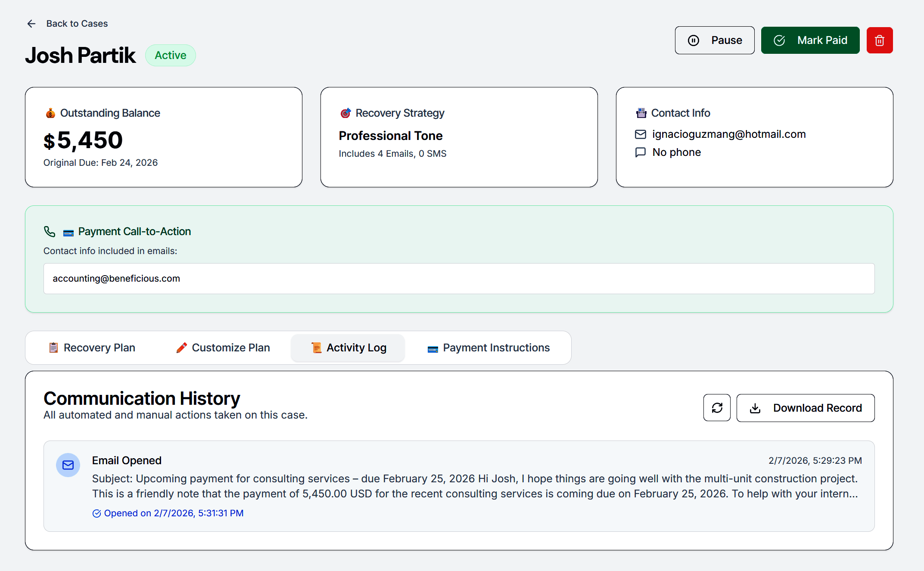The image size is (924, 571).
Task: Open the Payment Instructions tab
Action: pos(488,348)
